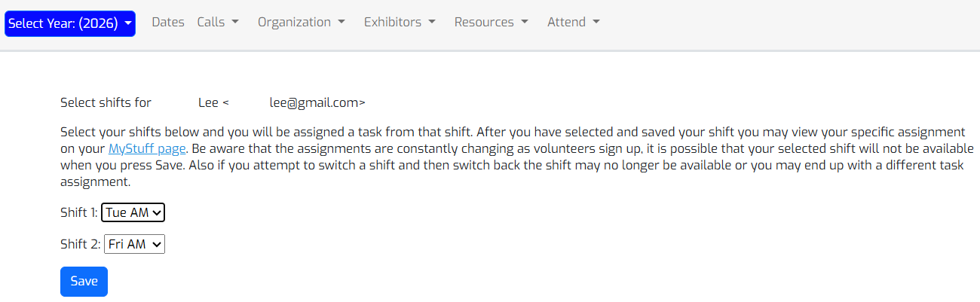Open the Shift 2 Fri AM dropdown
Screen dimensions: 980x302
pyautogui.click(x=133, y=244)
